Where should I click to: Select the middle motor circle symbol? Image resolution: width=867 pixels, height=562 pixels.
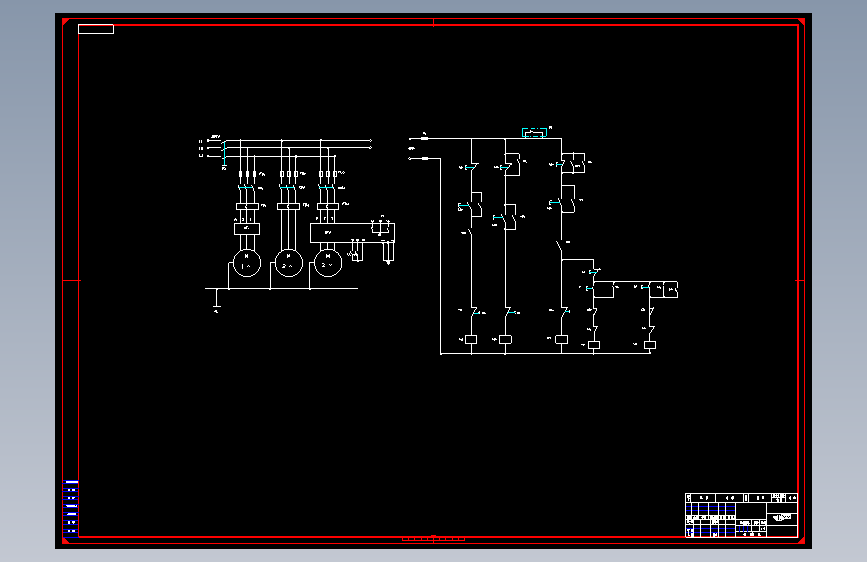coord(289,263)
